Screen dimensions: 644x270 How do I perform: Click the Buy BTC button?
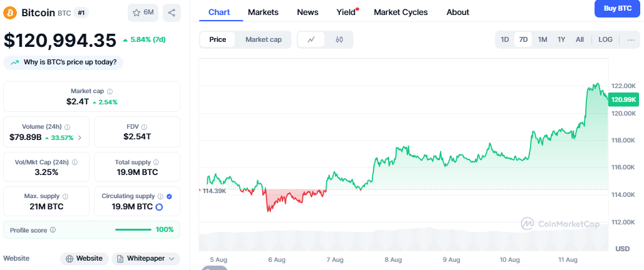617,8
